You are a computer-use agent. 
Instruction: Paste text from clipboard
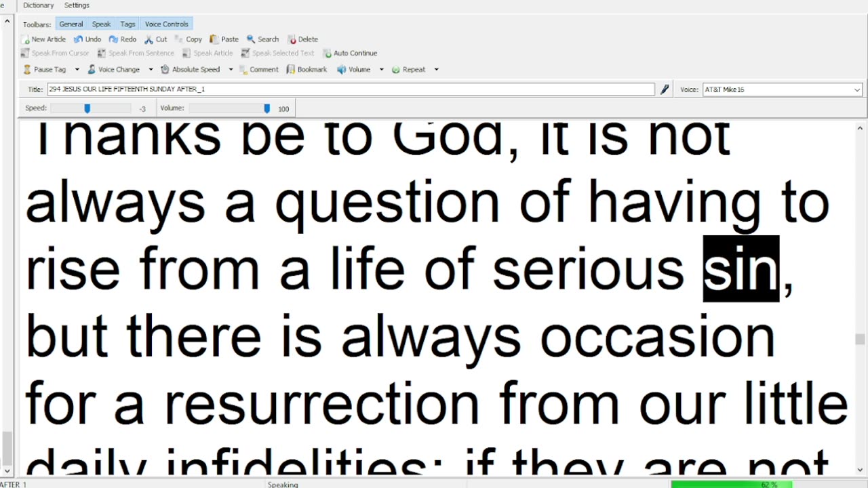[224, 39]
